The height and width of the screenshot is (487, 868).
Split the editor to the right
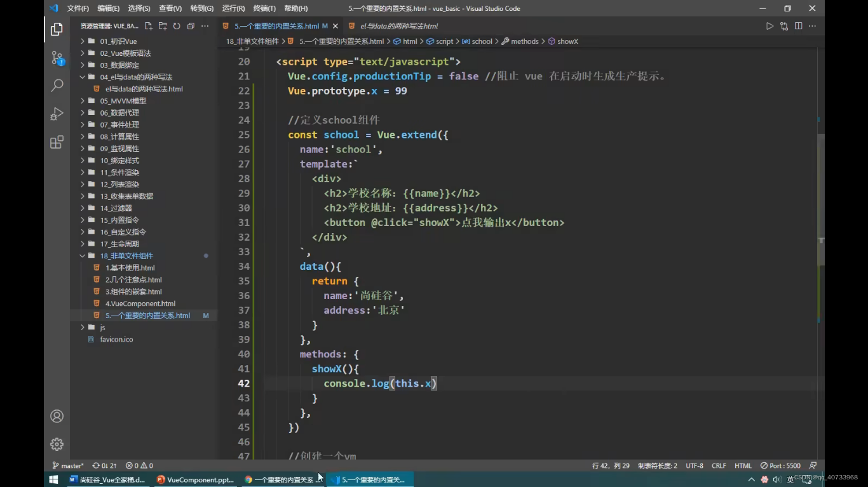pos(798,26)
